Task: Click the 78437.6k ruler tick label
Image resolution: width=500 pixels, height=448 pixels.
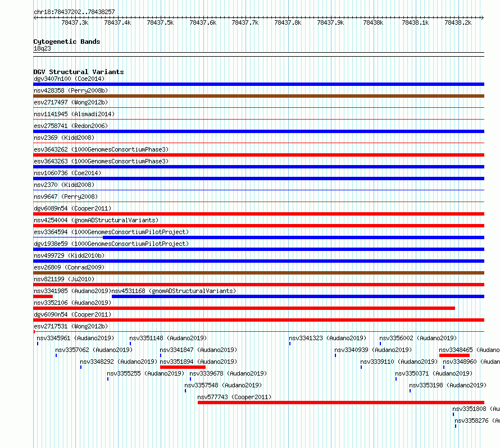Action: tap(203, 22)
